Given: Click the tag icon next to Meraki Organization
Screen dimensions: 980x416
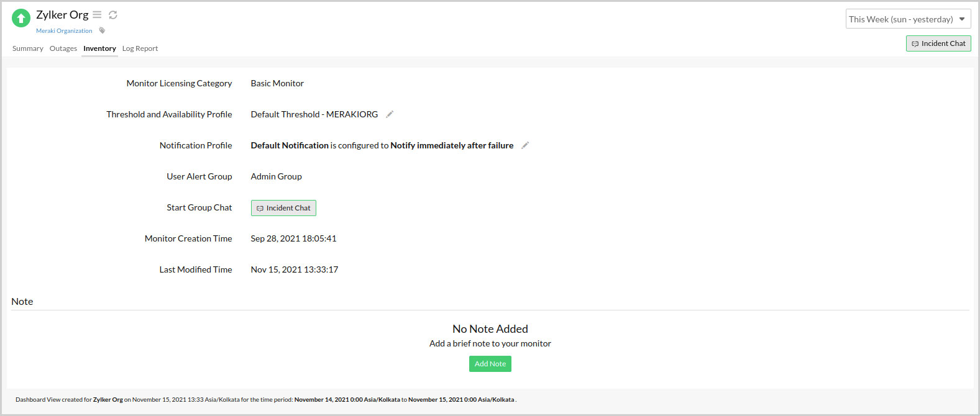Looking at the screenshot, I should (x=103, y=30).
